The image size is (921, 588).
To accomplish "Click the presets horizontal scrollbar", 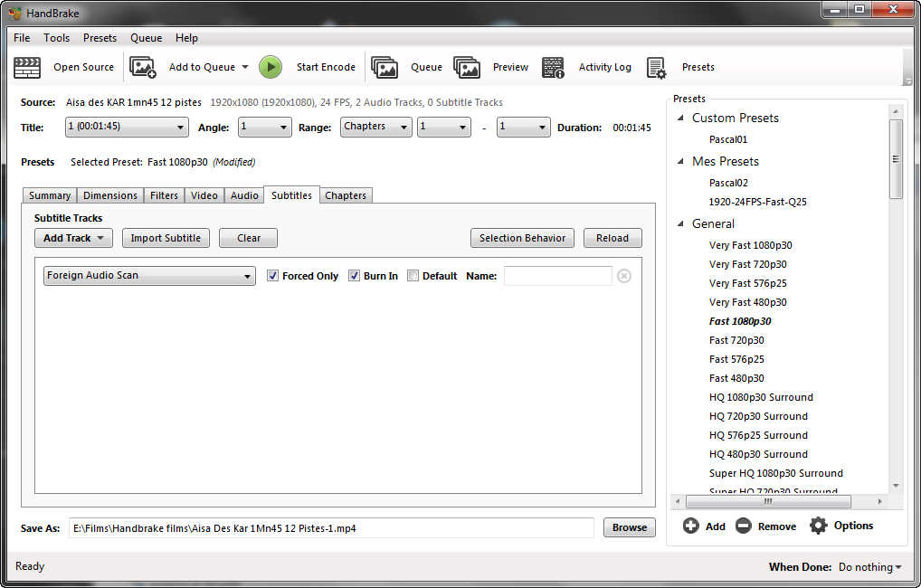I will pyautogui.click(x=768, y=502).
